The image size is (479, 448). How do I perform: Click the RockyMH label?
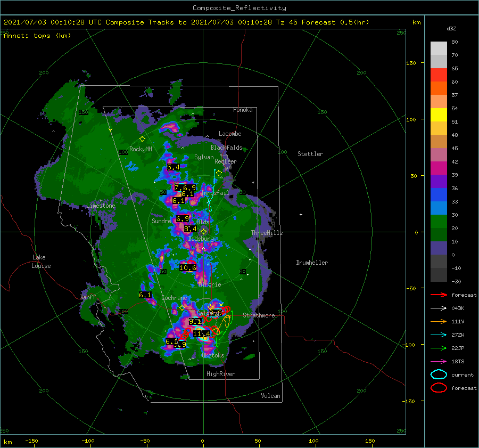click(141, 149)
